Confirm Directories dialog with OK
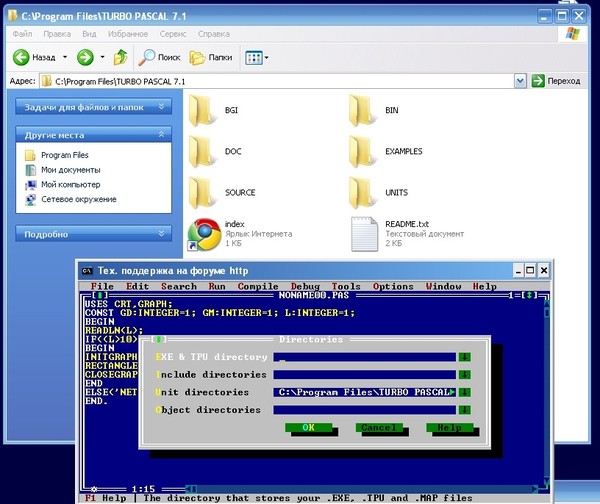 [308, 427]
